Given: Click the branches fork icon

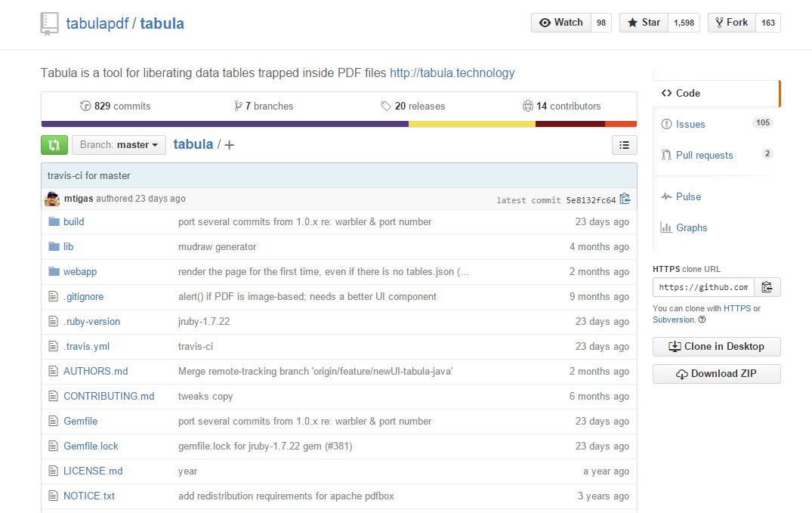Looking at the screenshot, I should [238, 107].
